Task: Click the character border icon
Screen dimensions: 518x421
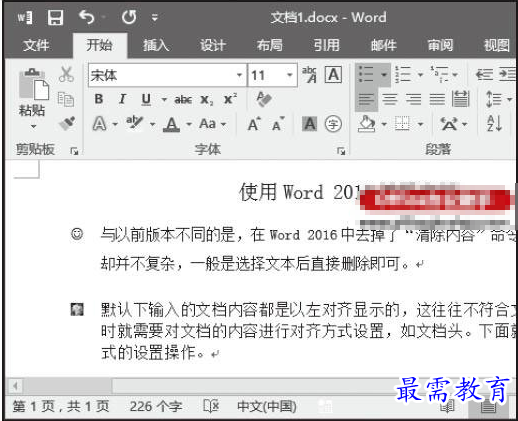Action: 333,75
